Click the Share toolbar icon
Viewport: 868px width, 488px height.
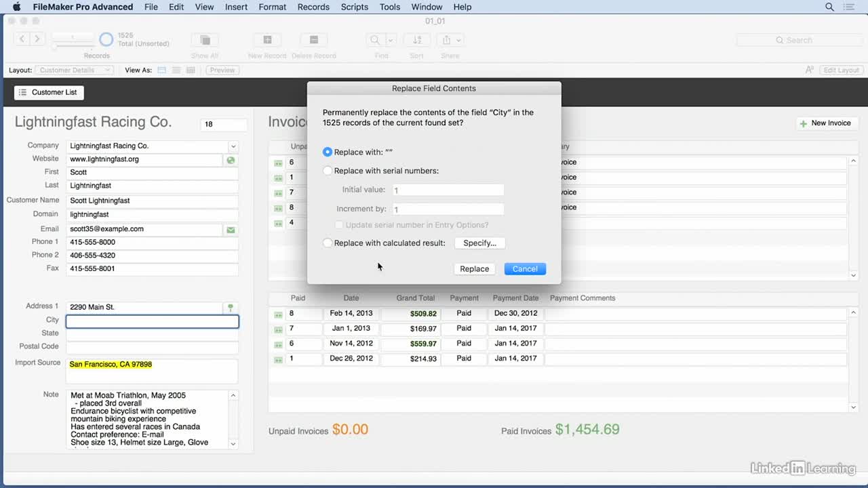tap(446, 40)
